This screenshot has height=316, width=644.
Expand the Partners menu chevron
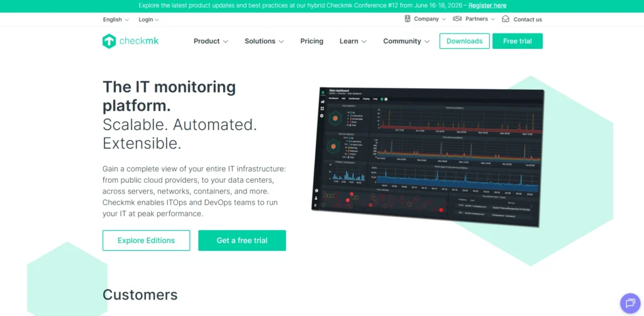click(493, 19)
